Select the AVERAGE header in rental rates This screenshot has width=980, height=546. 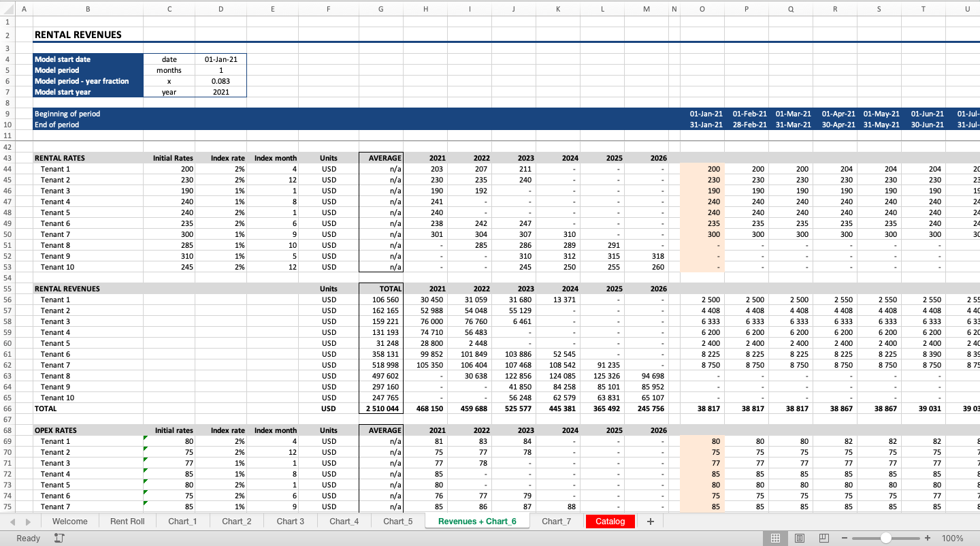380,158
